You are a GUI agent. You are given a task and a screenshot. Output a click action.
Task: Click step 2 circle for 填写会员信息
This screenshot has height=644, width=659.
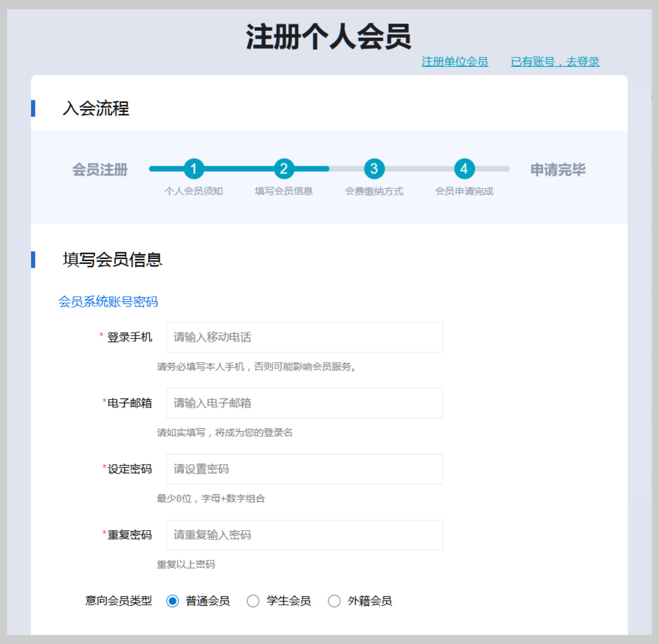click(284, 169)
